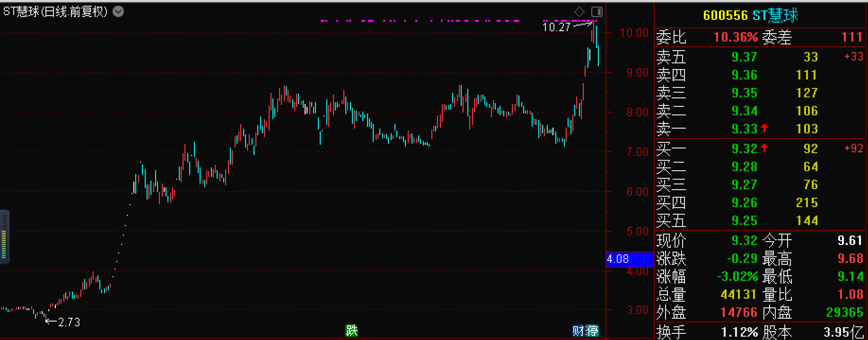Click the 股本 share capital 3.95亿
868x340 pixels.
click(843, 332)
